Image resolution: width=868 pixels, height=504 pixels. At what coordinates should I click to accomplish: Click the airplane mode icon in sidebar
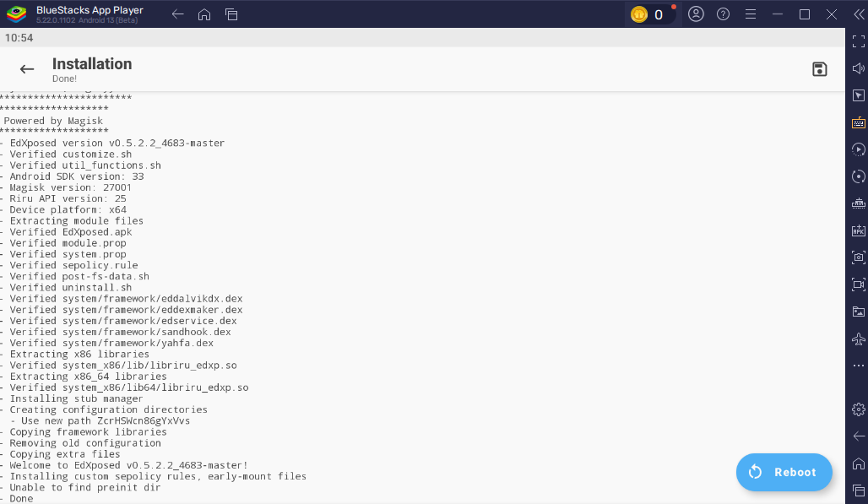coord(859,339)
